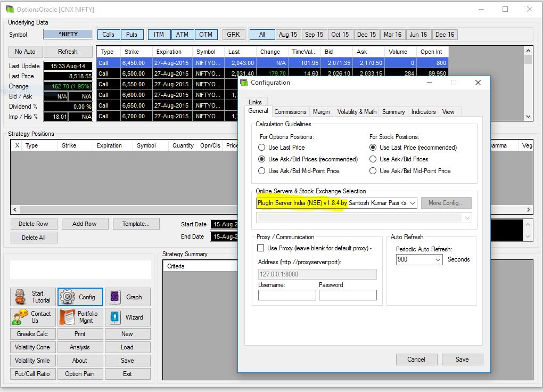Click the Save button in Configuration
Screen dimensions: 543x392
pyautogui.click(x=462, y=360)
